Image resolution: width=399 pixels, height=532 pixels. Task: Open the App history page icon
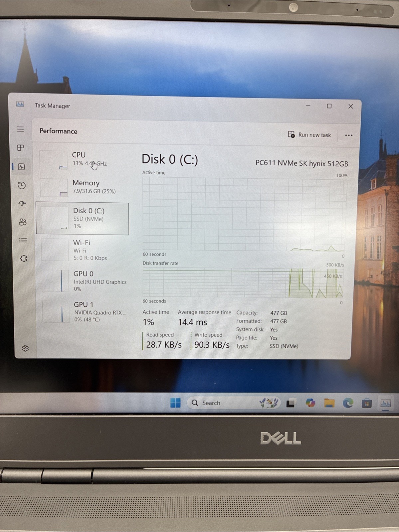pyautogui.click(x=22, y=185)
